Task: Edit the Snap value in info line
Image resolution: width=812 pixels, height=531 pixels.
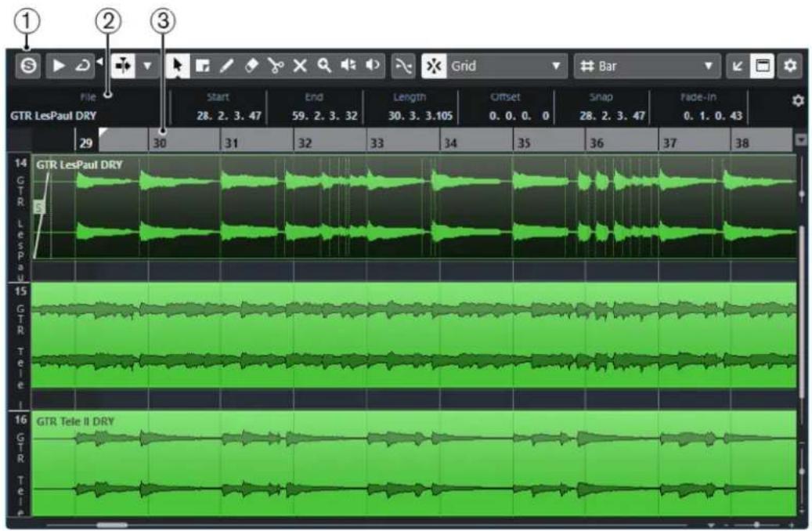Action: click(x=612, y=116)
